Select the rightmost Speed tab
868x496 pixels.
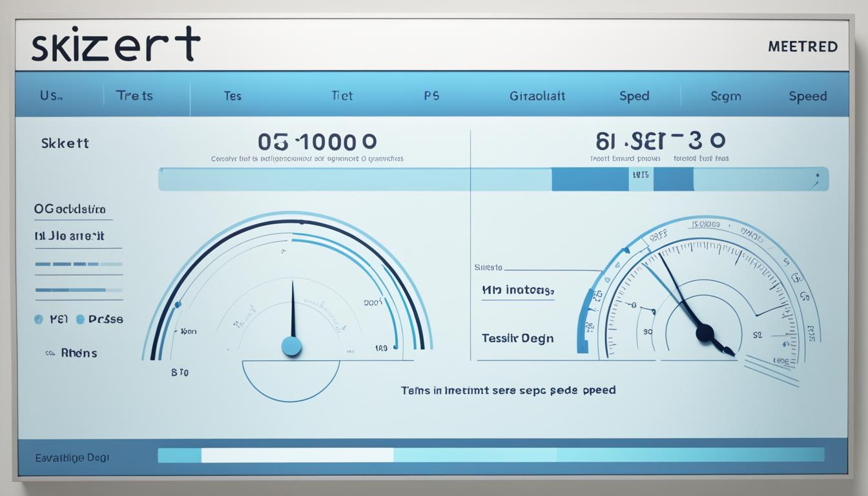click(x=807, y=96)
